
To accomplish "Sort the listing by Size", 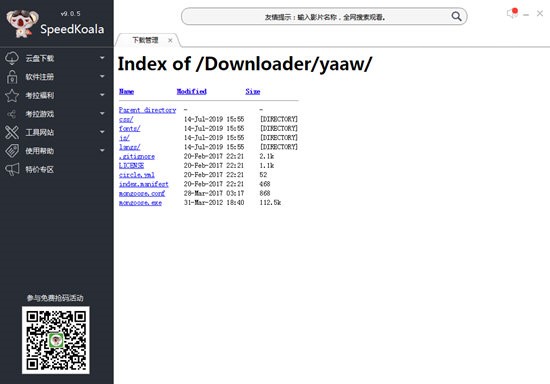I will coord(253,92).
